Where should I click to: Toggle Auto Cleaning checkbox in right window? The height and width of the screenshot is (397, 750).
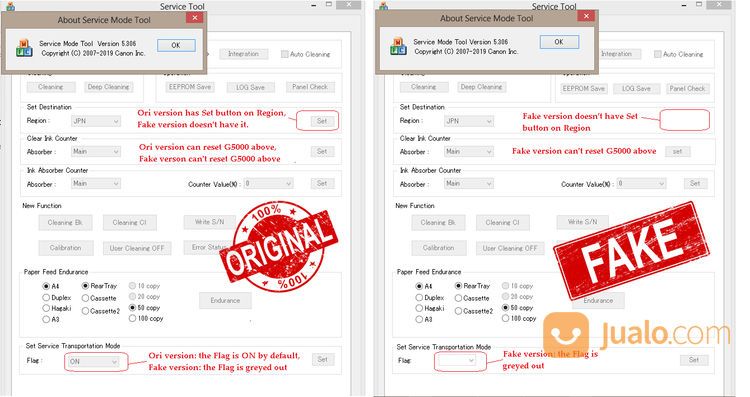pos(658,54)
